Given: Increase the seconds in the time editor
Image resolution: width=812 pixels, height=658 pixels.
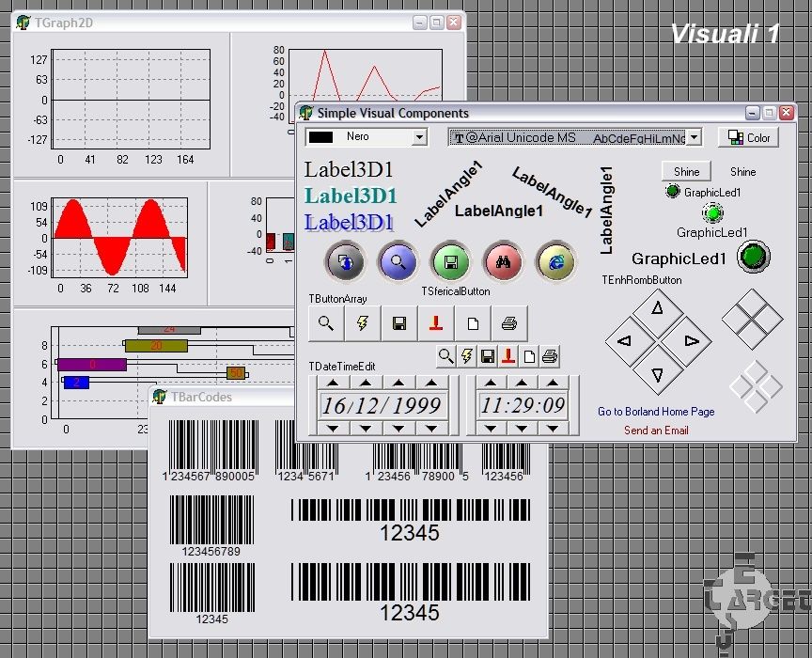Looking at the screenshot, I should (x=553, y=383).
